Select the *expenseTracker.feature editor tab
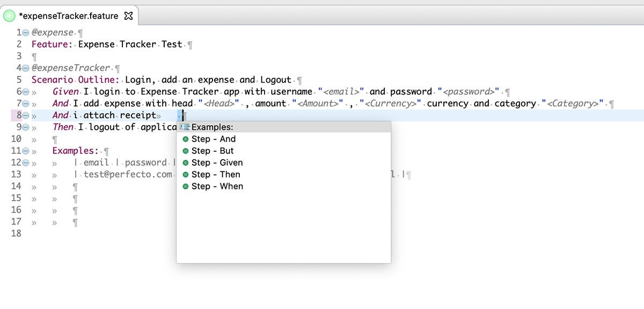Screen dimensions: 644x309 [69, 16]
